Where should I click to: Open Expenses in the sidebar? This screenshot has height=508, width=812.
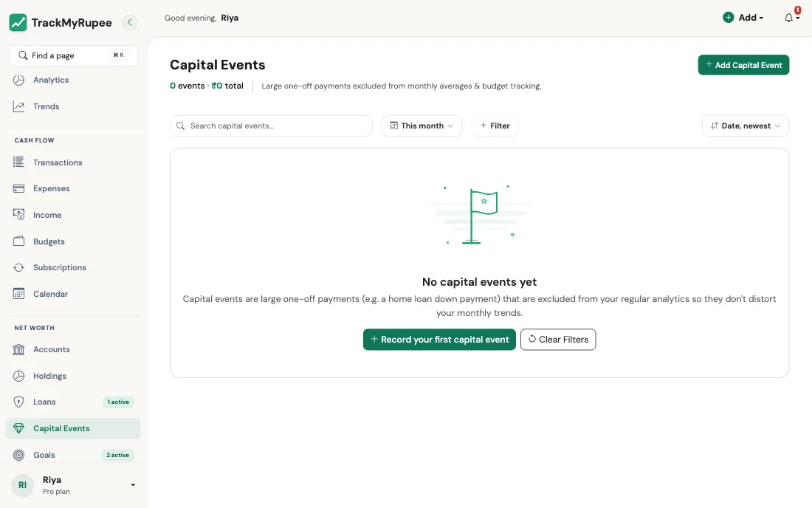click(x=74, y=188)
